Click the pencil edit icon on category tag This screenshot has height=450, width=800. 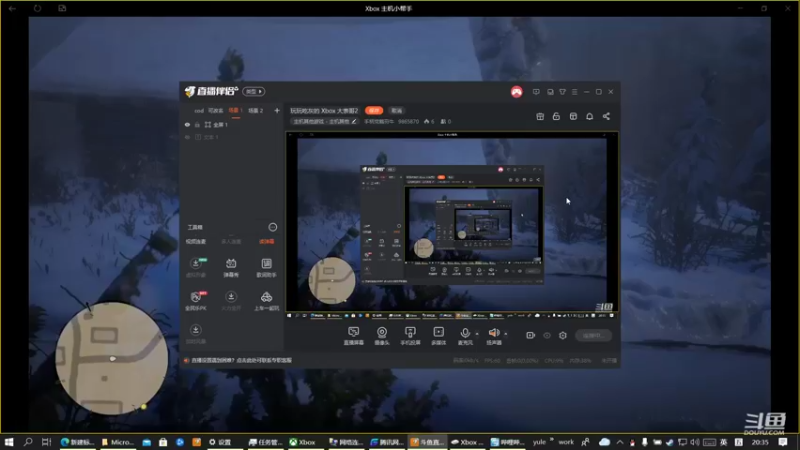click(x=354, y=121)
